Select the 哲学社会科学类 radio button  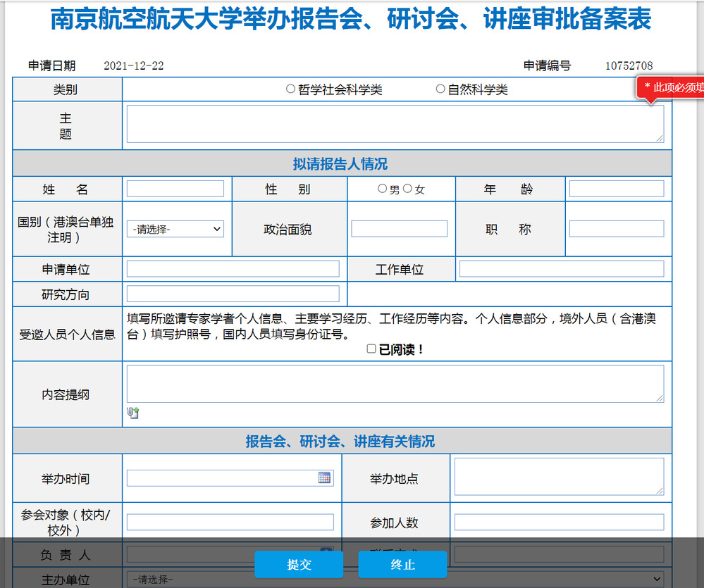(290, 89)
